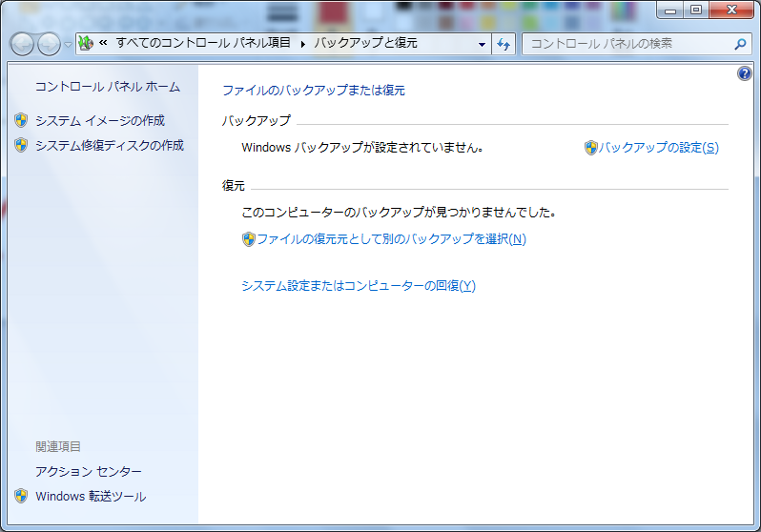Click Windows バックアップが設定されていません text
Image resolution: width=761 pixels, height=532 pixels.
pos(362,148)
